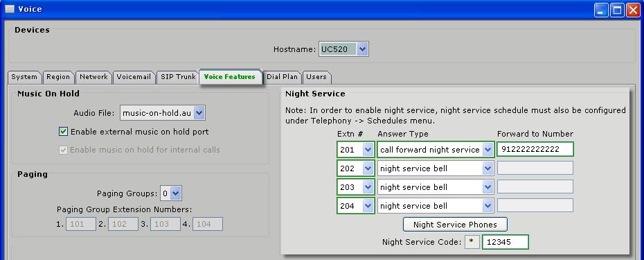Click Forward to Number field for extension 202
644x260 pixels.
[535, 168]
